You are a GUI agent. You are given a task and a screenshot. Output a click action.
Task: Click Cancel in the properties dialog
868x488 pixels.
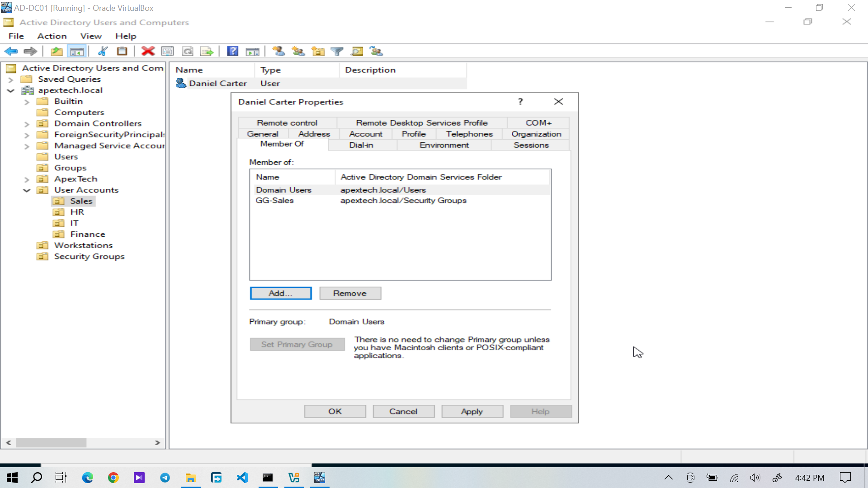403,411
